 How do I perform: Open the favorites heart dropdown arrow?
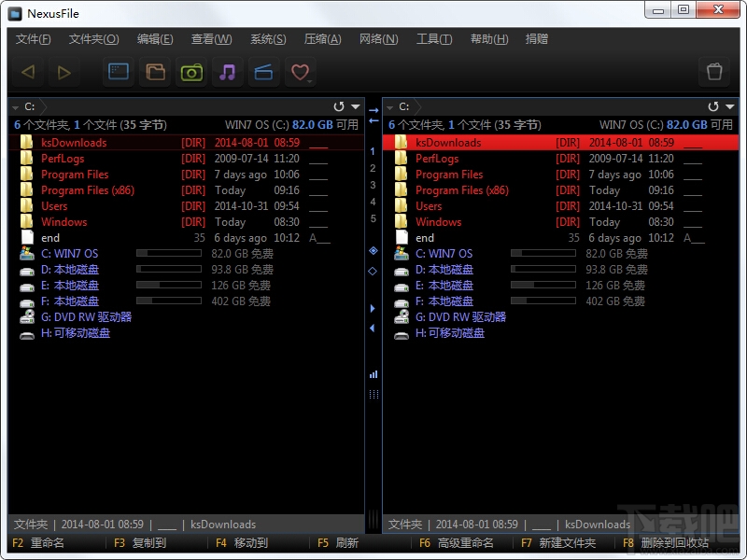pyautogui.click(x=310, y=82)
